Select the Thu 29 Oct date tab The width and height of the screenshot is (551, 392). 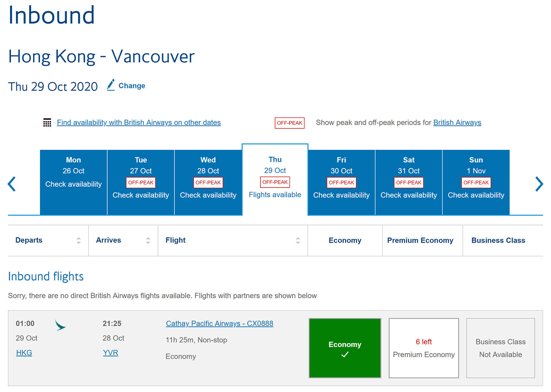point(275,179)
